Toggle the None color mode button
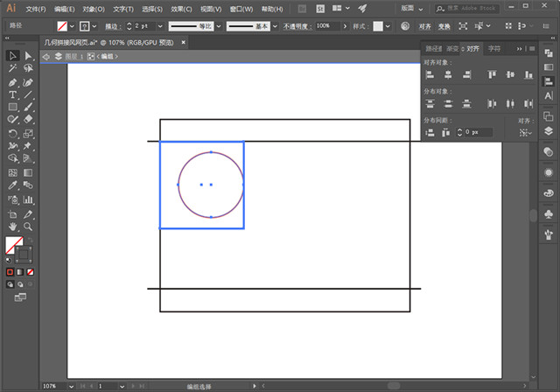560x392 pixels. [31, 271]
